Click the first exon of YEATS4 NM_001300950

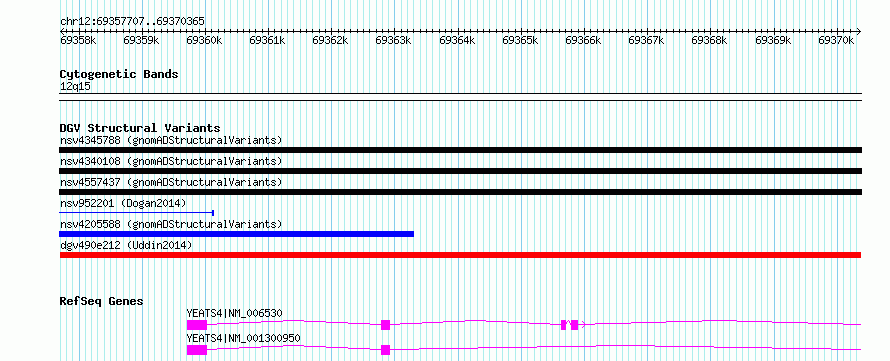[197, 350]
